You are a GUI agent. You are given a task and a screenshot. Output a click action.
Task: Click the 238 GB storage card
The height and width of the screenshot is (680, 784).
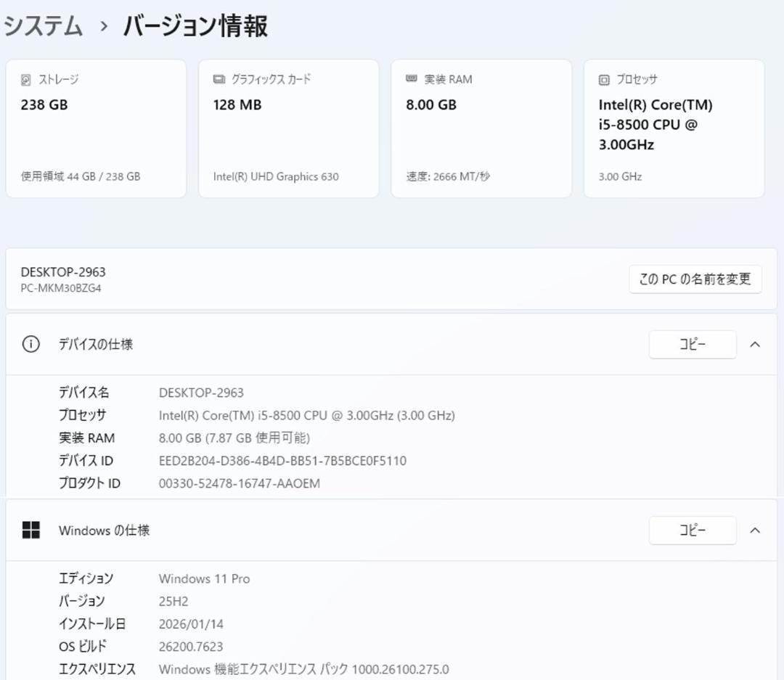(96, 128)
